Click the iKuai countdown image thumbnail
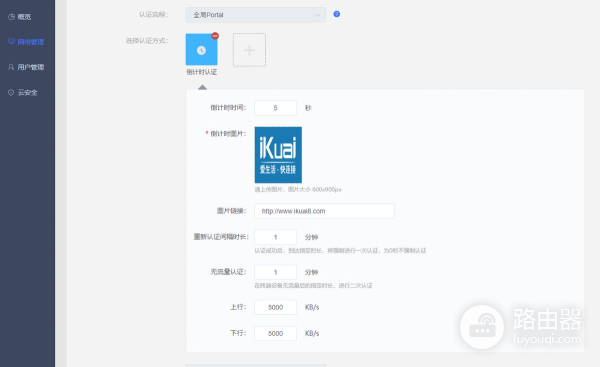 click(278, 155)
